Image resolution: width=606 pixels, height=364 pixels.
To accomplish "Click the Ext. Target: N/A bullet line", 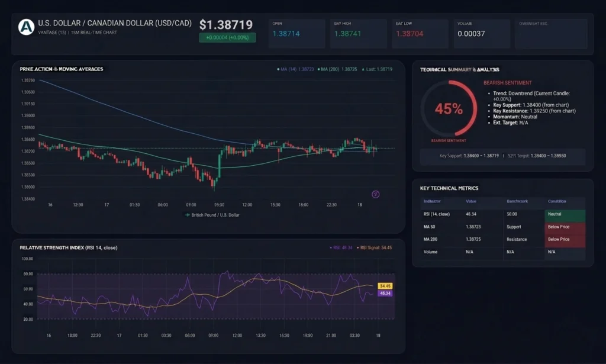I will click(x=510, y=123).
